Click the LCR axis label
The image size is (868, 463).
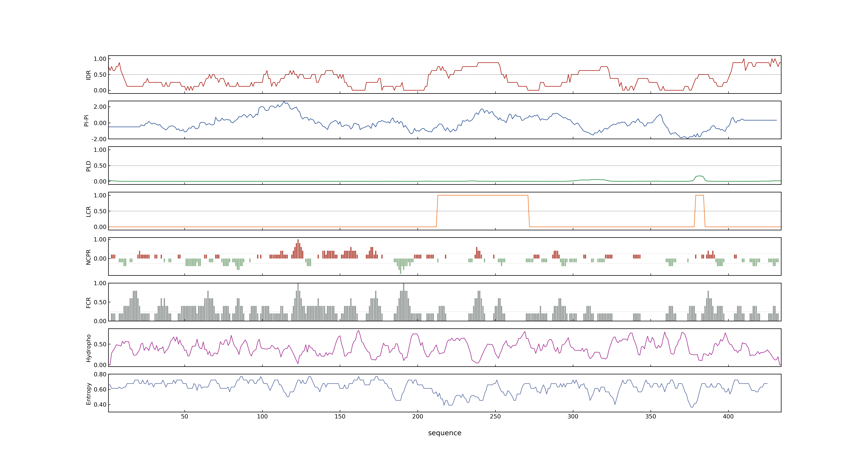click(x=88, y=211)
